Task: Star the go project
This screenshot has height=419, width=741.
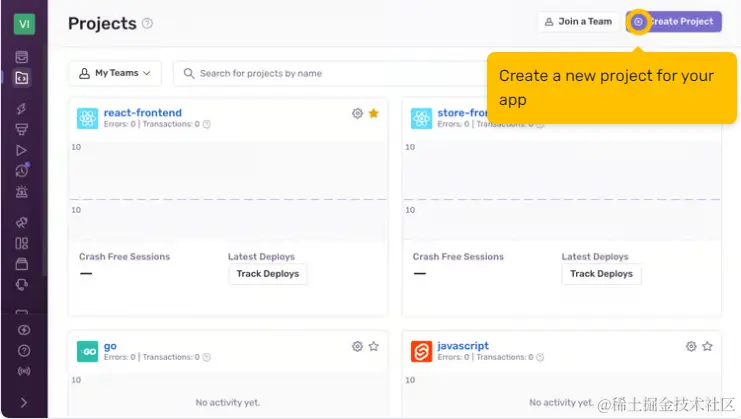Action: [374, 346]
